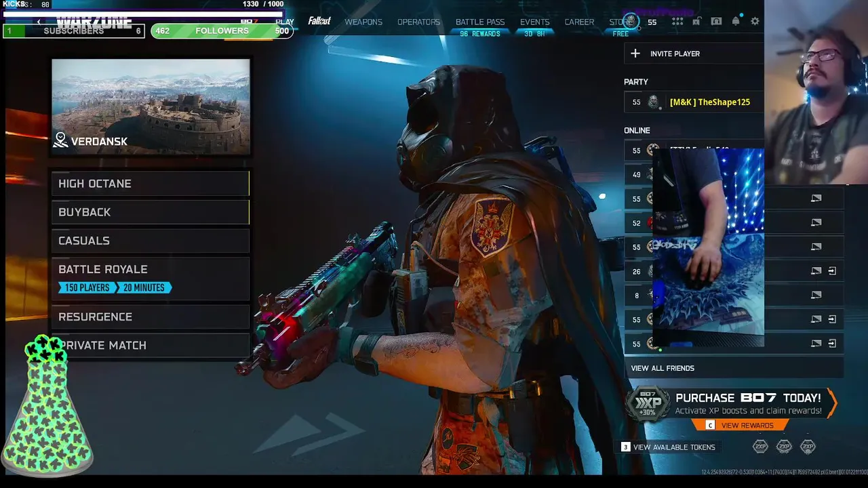Select the CASUALS mode

(151, 241)
